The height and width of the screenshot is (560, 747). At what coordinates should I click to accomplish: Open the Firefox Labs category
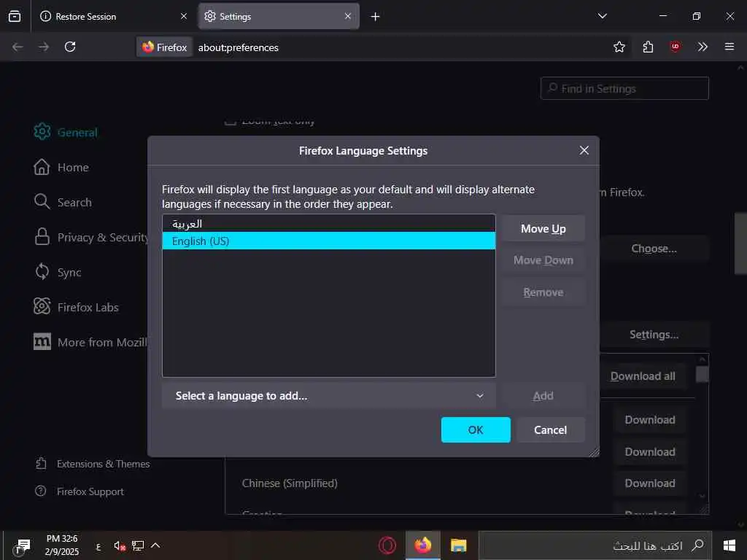(76, 307)
